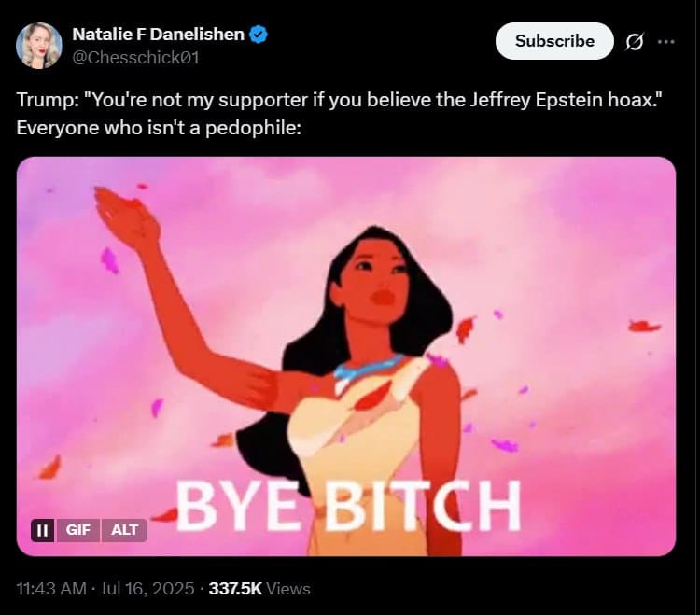Click the blue verified checkmark badge
The image size is (700, 615).
[x=259, y=35]
